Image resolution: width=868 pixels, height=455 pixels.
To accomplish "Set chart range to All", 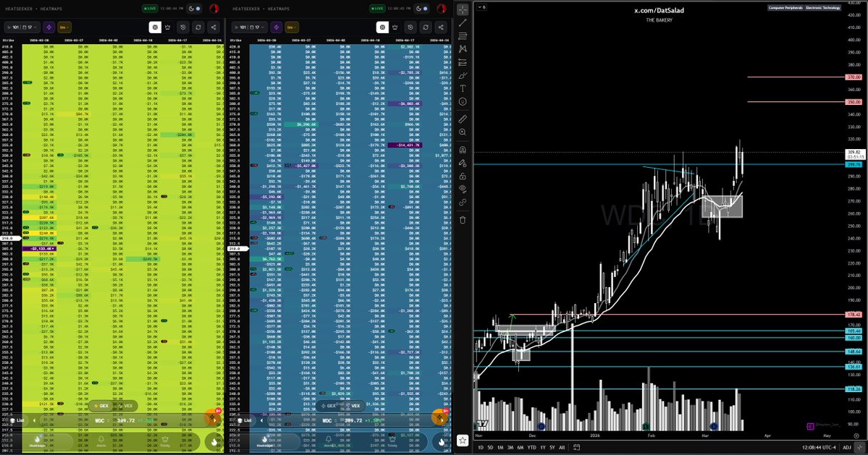I will tap(562, 447).
